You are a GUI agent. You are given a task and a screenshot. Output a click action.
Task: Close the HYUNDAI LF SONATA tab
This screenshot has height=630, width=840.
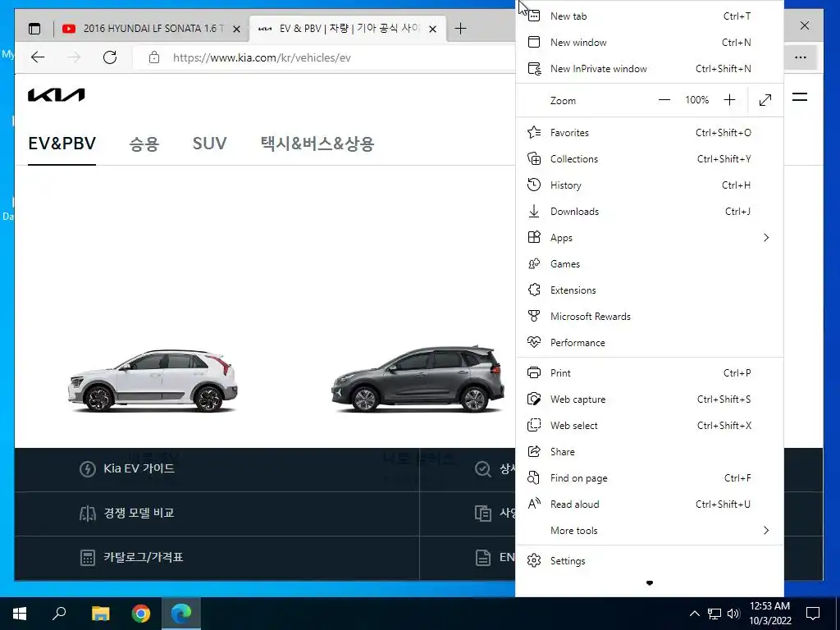coord(236,29)
